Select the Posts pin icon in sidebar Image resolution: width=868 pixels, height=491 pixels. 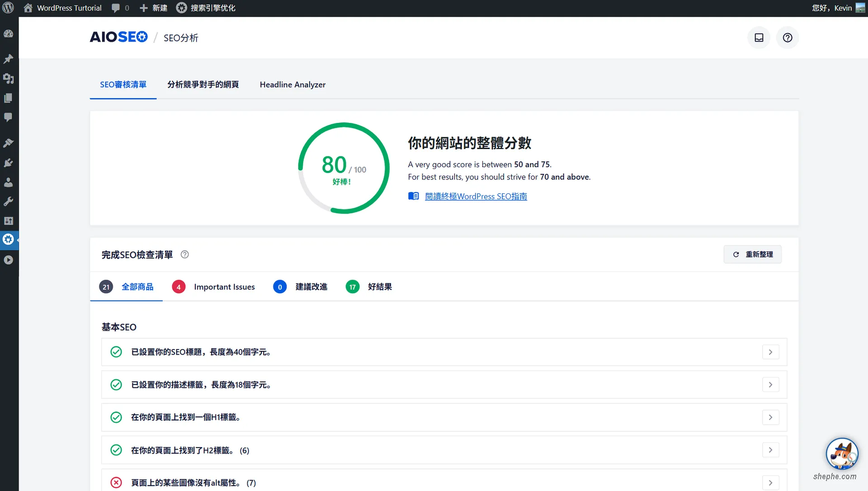pyautogui.click(x=9, y=59)
